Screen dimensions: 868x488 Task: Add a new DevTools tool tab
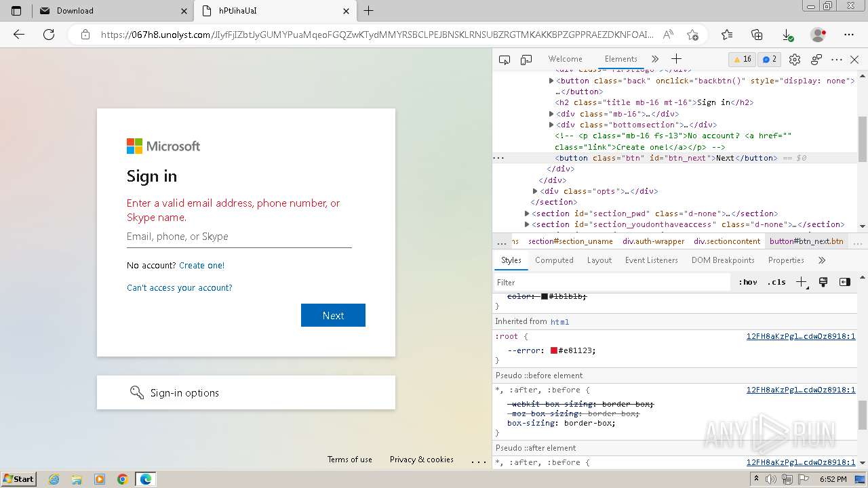pyautogui.click(x=676, y=60)
